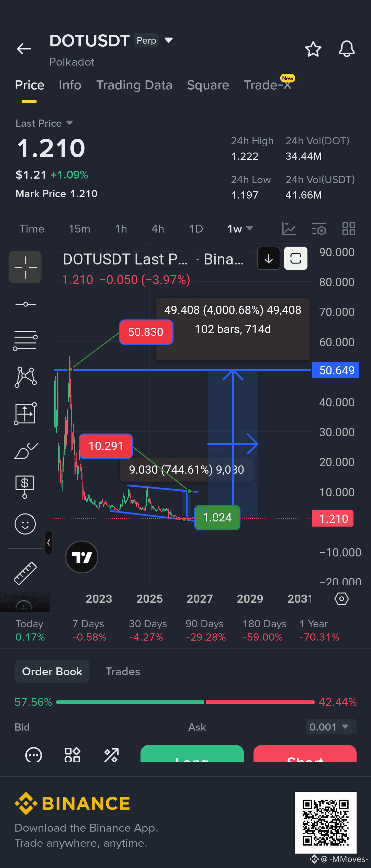371x868 pixels.
Task: Open the grid layout icon
Action: [349, 228]
